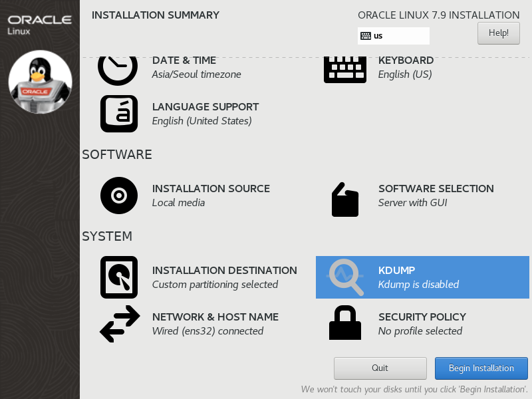This screenshot has width=532, height=399.
Task: Click 'ORACLE LINUX 7.9 INSTALLATION' header text
Action: coord(438,15)
